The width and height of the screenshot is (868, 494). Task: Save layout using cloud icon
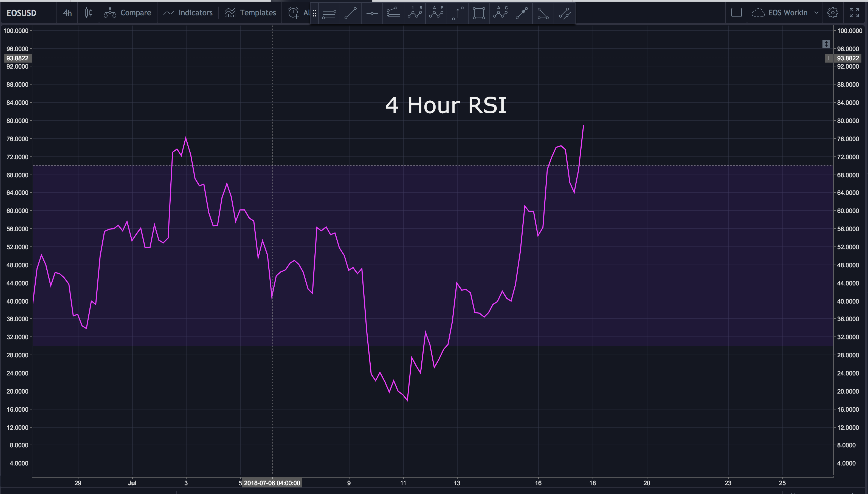click(x=758, y=13)
